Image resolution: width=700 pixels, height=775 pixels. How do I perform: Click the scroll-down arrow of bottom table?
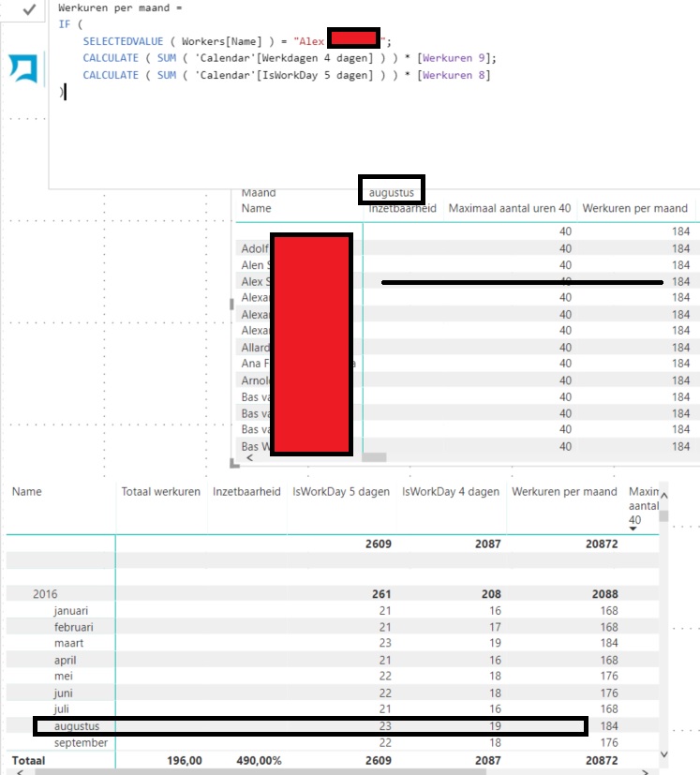point(663,754)
